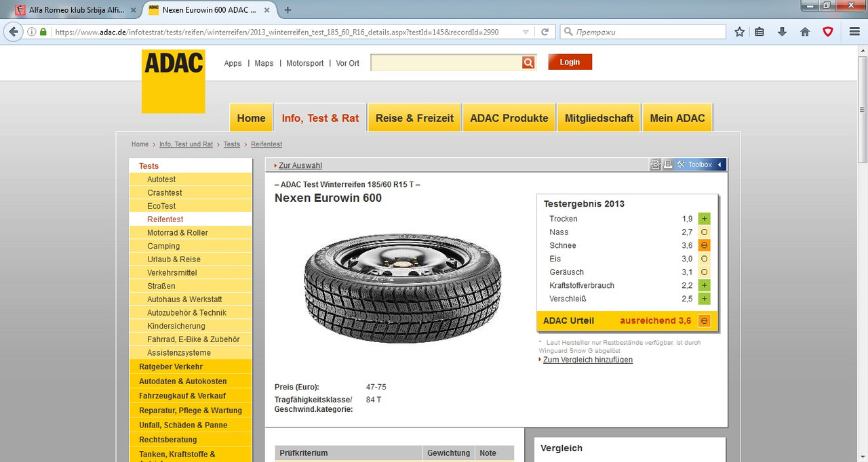Open Straßen sidebar item
This screenshot has height=462, width=868.
tap(191, 286)
